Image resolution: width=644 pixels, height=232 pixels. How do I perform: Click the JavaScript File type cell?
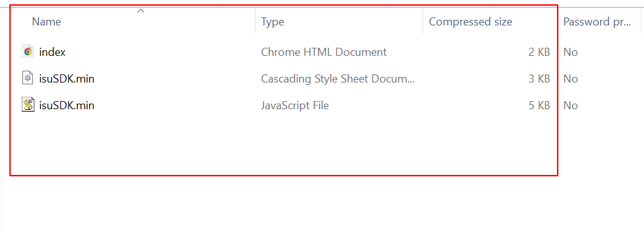click(x=295, y=105)
